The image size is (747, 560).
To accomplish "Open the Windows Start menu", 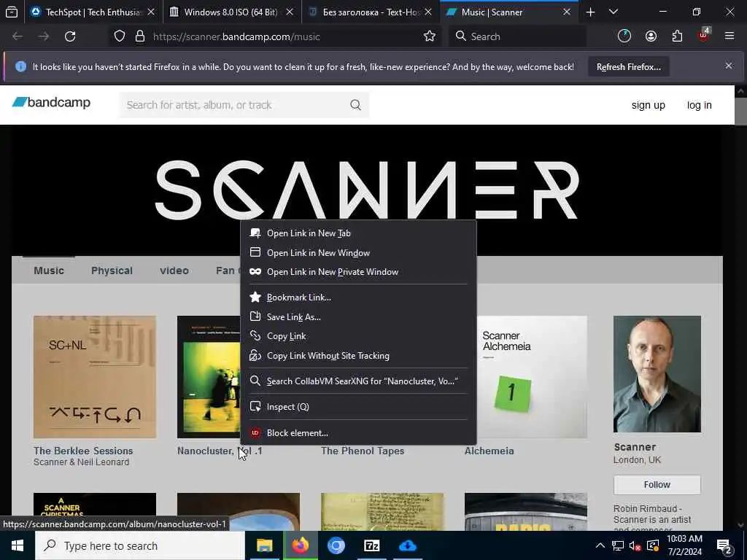I will click(x=18, y=545).
